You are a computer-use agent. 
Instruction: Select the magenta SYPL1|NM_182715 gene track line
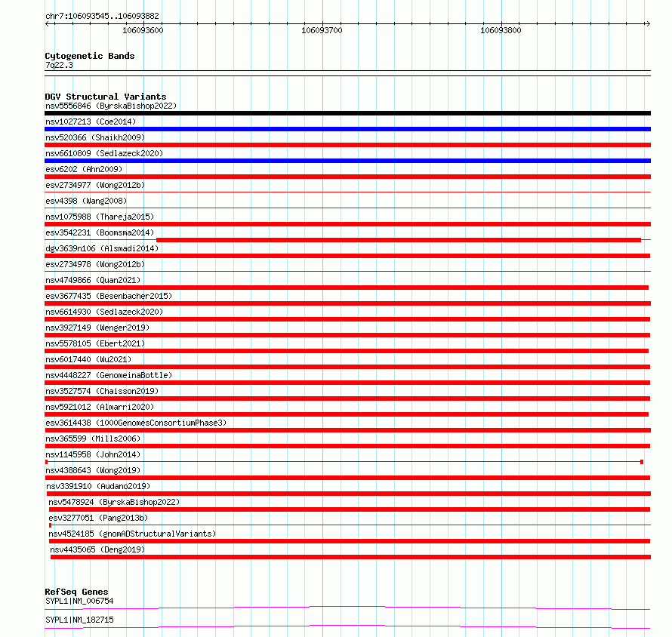click(x=347, y=626)
